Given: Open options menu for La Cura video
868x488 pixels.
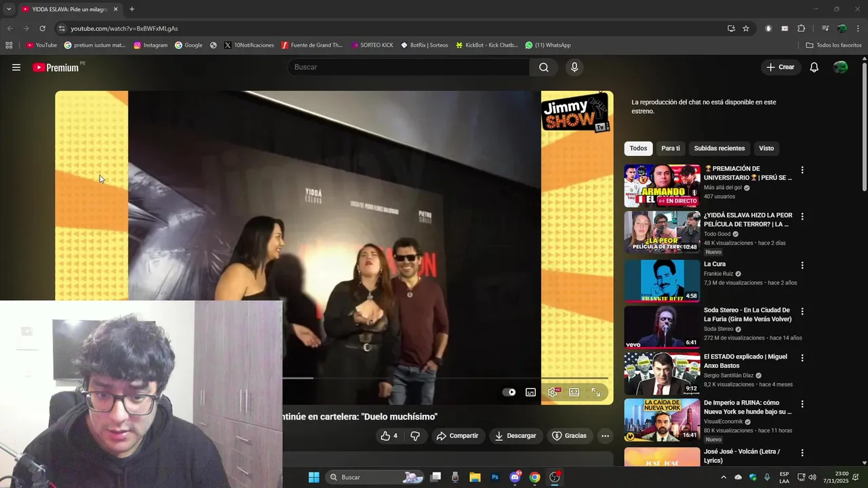Looking at the screenshot, I should (802, 265).
